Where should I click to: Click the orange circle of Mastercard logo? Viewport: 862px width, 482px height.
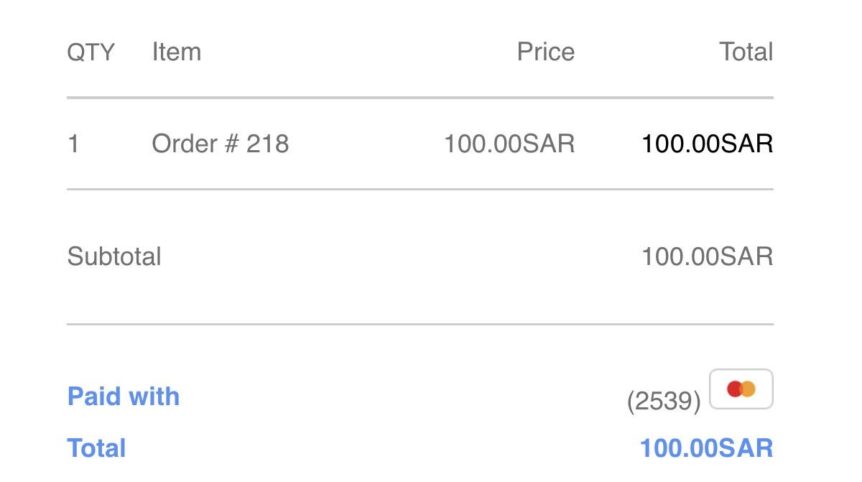[748, 389]
